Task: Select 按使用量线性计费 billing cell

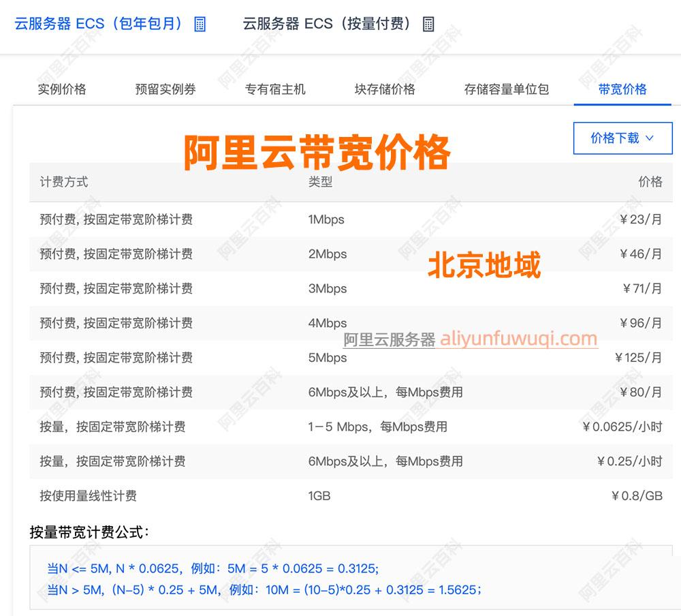Action: click(88, 496)
